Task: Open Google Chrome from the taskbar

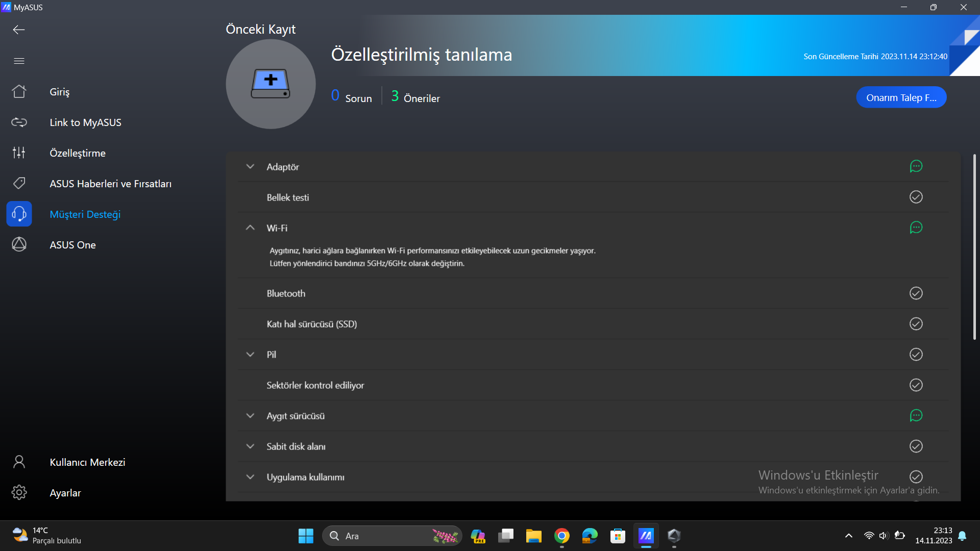Action: point(561,536)
